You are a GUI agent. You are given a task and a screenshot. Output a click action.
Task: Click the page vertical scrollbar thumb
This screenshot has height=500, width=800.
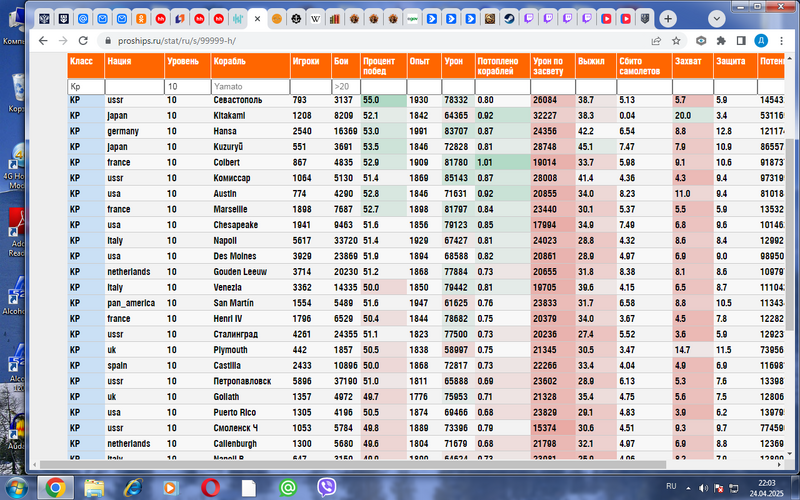tap(790, 234)
